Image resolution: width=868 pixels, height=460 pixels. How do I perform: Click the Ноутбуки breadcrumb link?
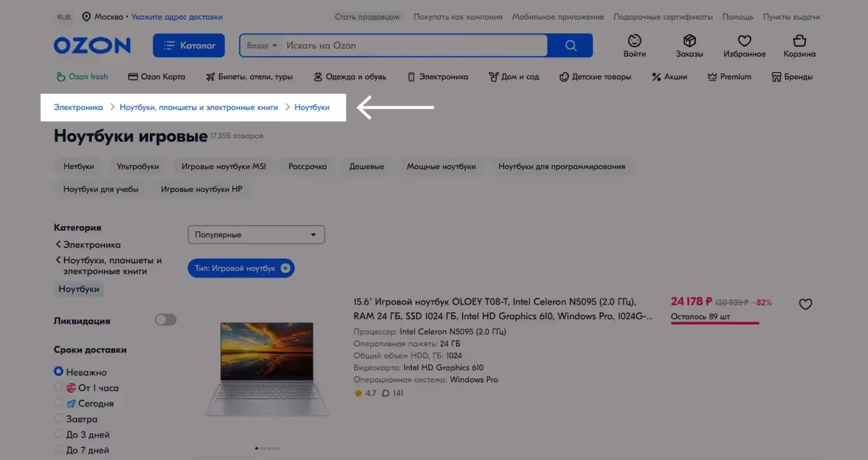(312, 107)
